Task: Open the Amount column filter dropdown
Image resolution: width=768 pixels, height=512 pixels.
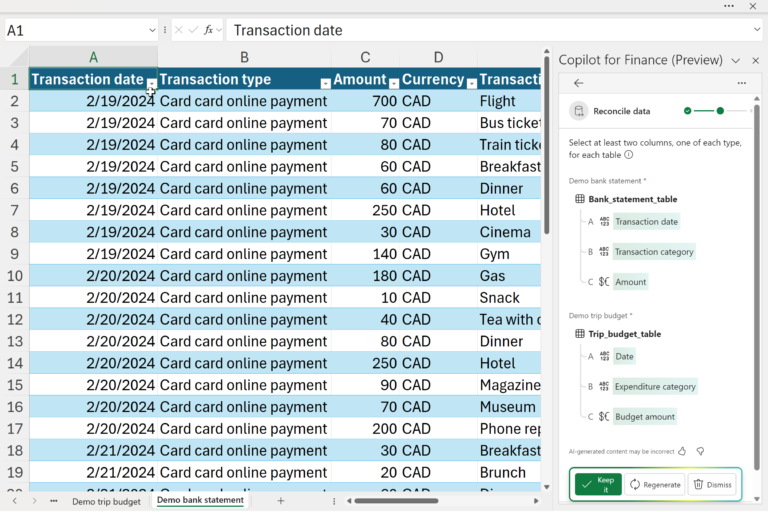Action: (393, 84)
